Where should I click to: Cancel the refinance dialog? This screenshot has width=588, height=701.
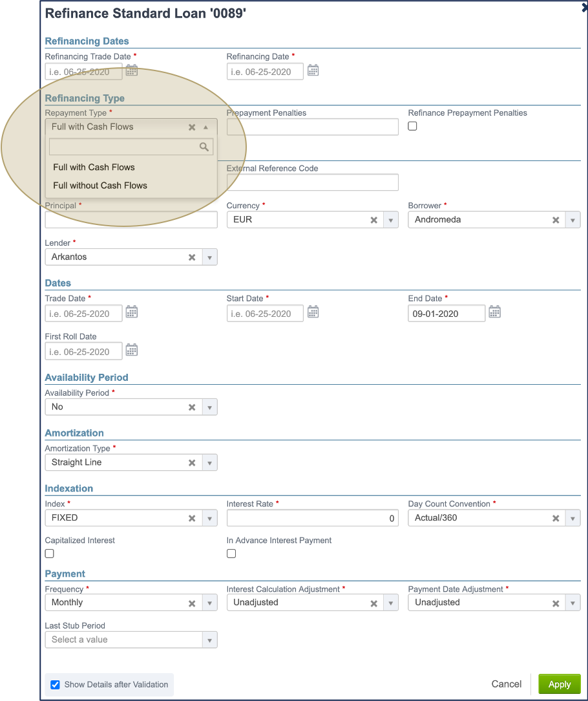click(x=506, y=684)
